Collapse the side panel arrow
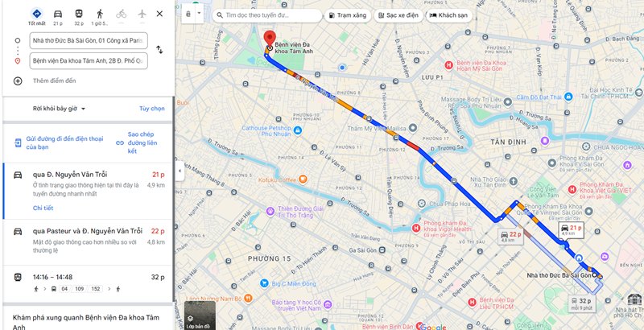644x330 pixels. click(180, 171)
